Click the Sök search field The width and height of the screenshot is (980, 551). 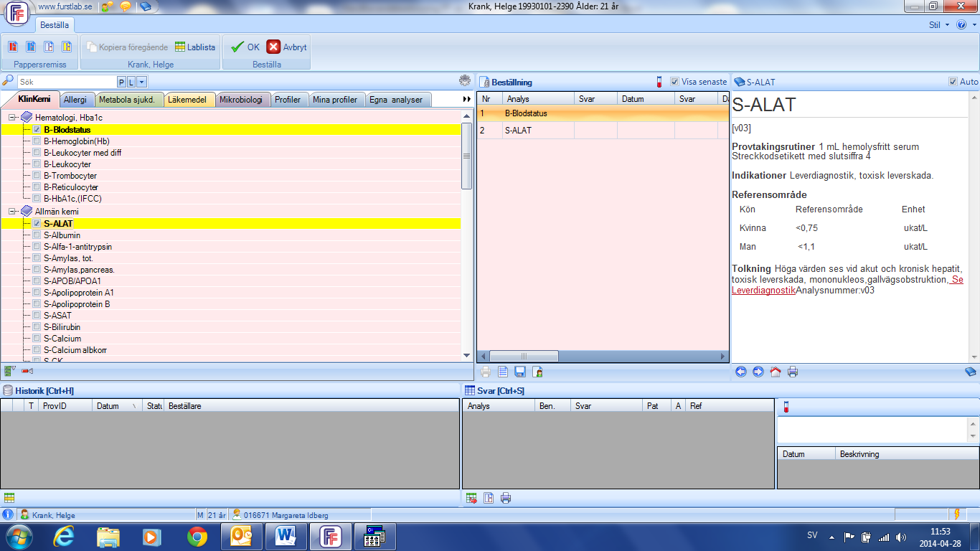66,83
